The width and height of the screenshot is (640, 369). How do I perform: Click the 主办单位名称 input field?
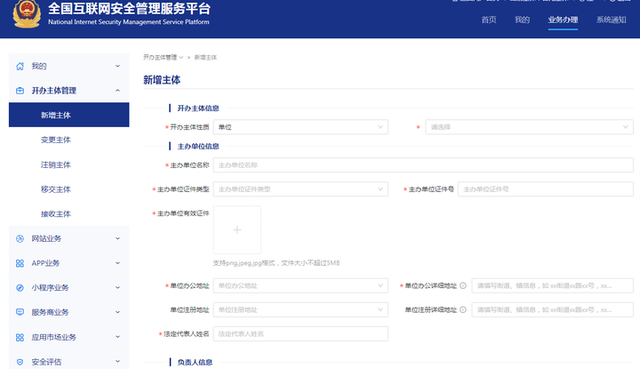pyautogui.click(x=423, y=165)
